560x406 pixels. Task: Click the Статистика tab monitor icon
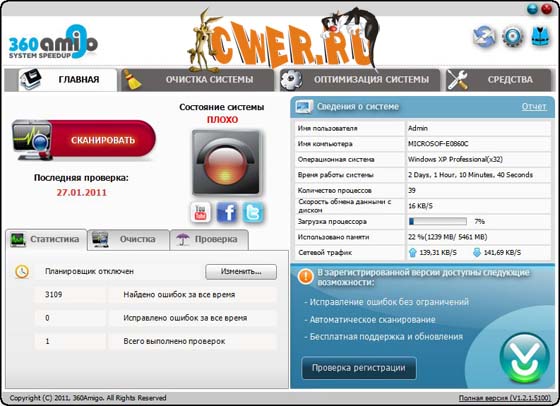(x=18, y=240)
